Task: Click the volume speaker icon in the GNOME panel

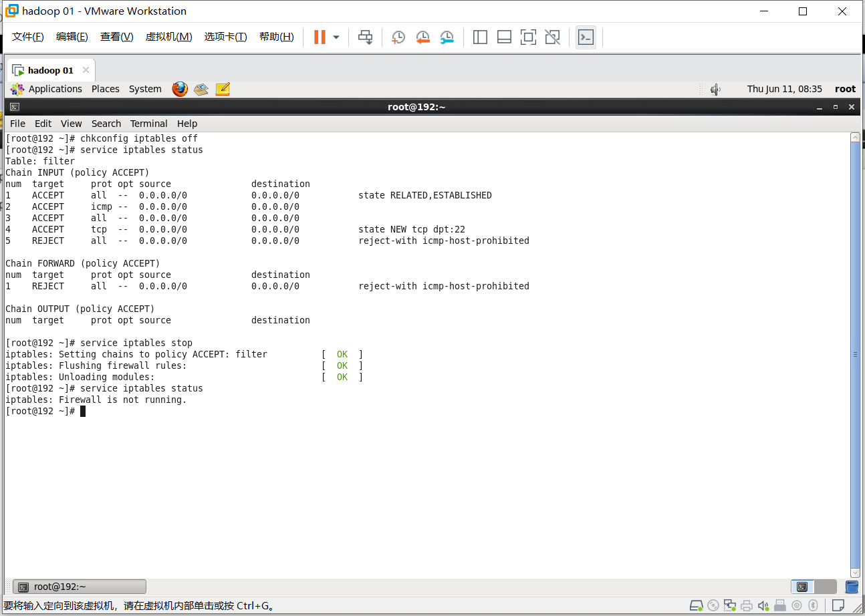Action: [x=715, y=89]
